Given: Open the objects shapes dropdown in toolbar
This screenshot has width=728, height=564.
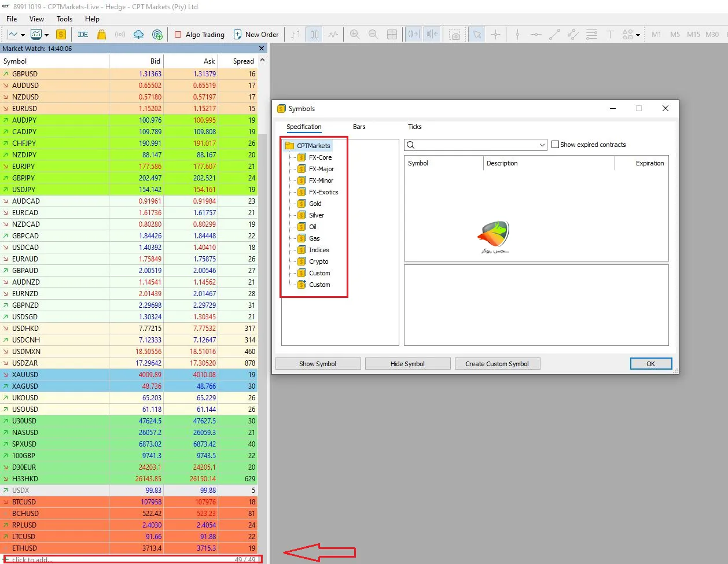Looking at the screenshot, I should coord(638,35).
